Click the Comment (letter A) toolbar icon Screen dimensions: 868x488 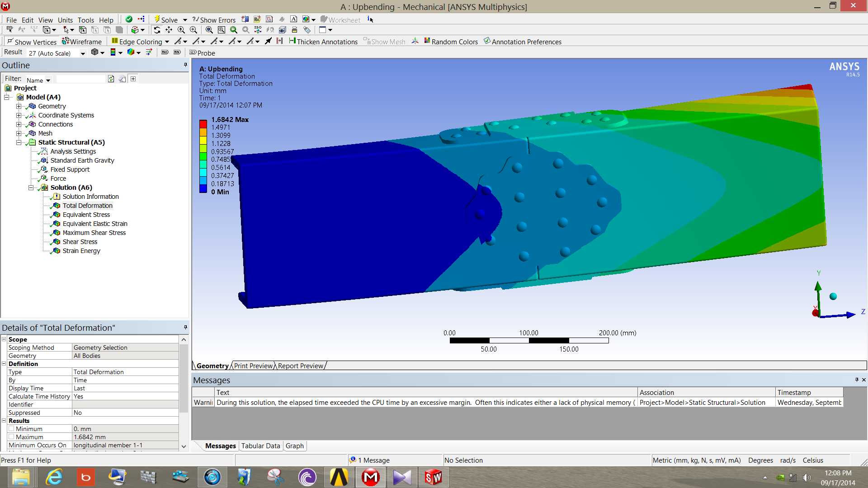pos(294,19)
